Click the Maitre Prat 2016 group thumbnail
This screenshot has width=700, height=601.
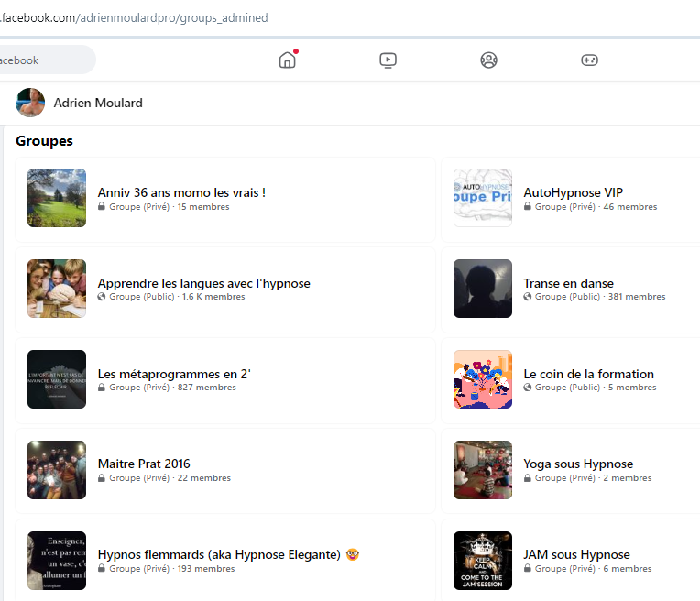coord(57,470)
